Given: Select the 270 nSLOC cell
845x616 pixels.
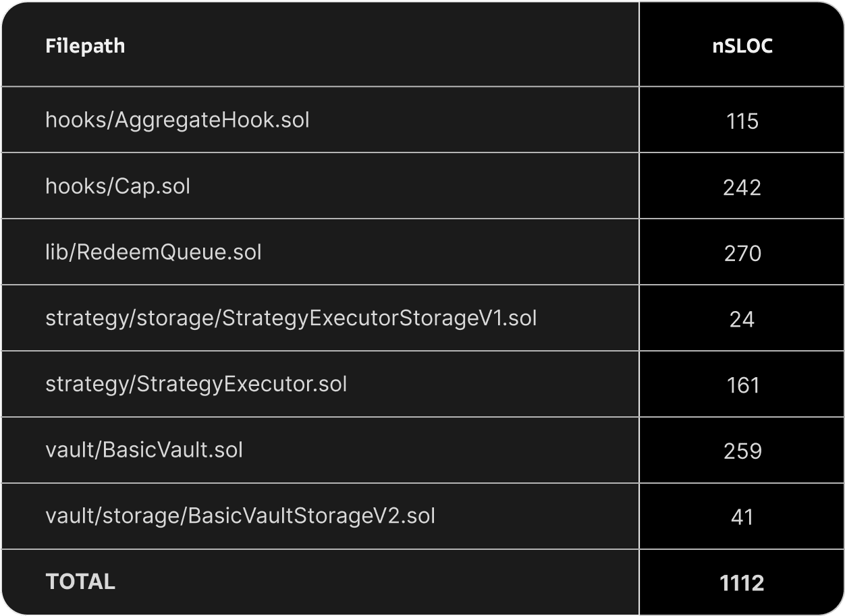Looking at the screenshot, I should point(742,254).
